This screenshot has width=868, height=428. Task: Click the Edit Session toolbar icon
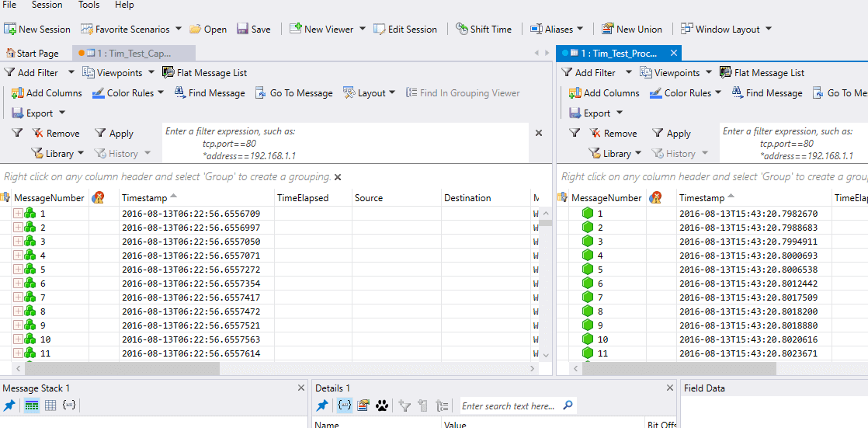(405, 29)
